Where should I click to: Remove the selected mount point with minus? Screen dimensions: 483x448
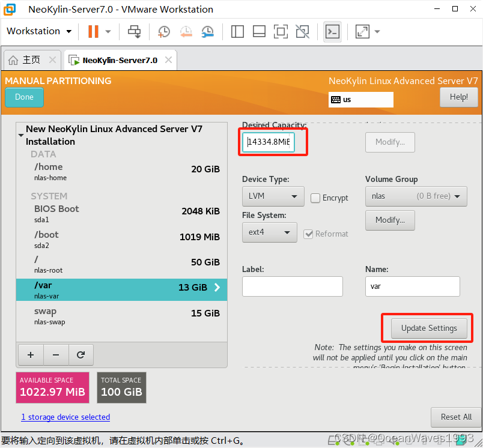(56, 355)
